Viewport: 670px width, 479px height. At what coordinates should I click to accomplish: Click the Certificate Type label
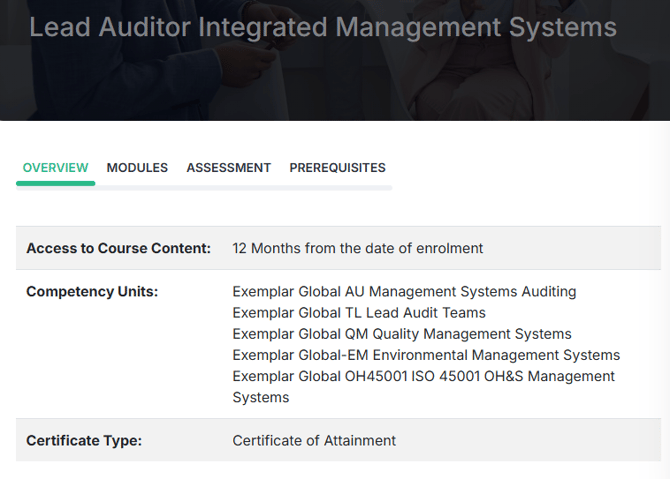(x=84, y=441)
